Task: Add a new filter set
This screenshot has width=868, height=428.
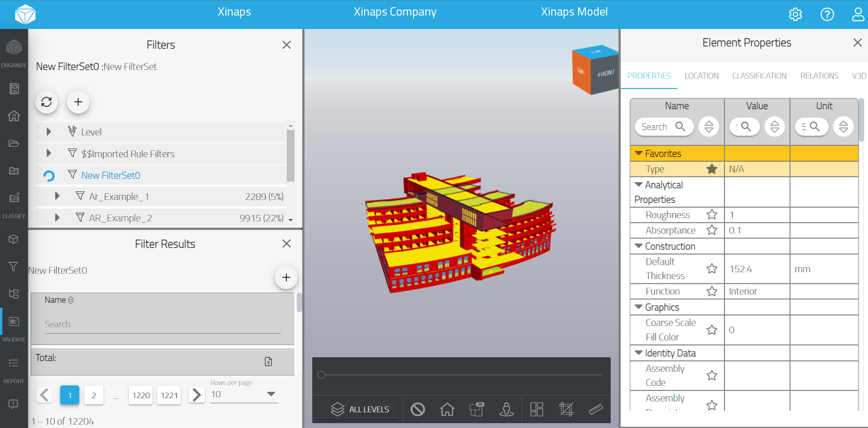Action: click(x=78, y=102)
